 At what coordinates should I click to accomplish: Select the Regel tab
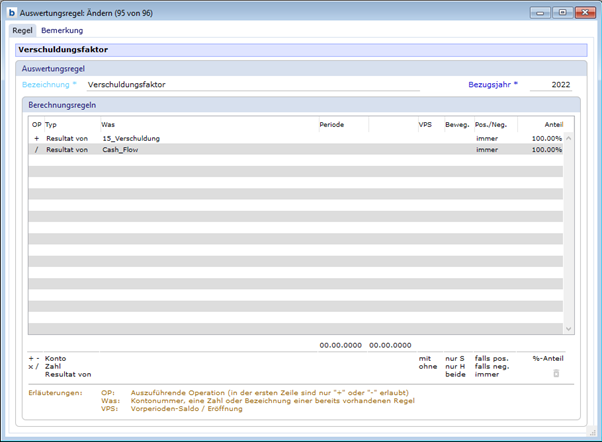pos(22,31)
